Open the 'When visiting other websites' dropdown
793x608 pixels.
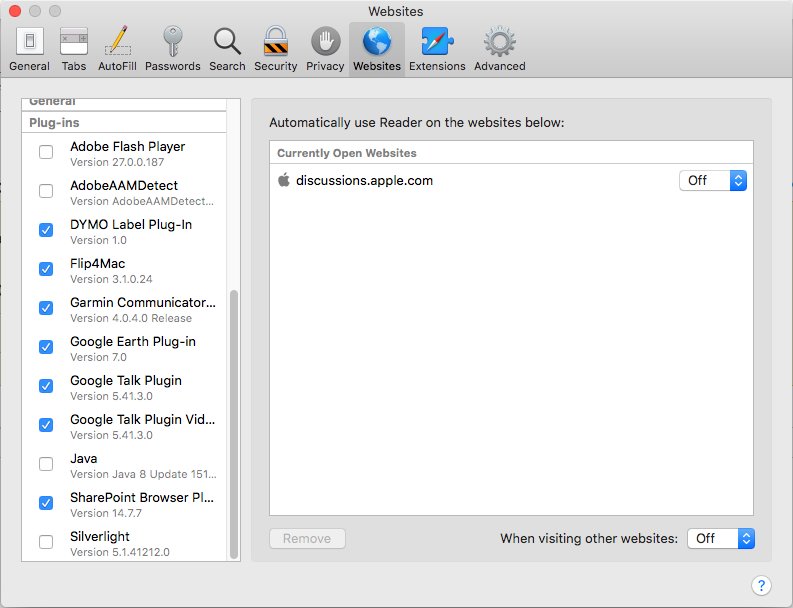pyautogui.click(x=720, y=538)
